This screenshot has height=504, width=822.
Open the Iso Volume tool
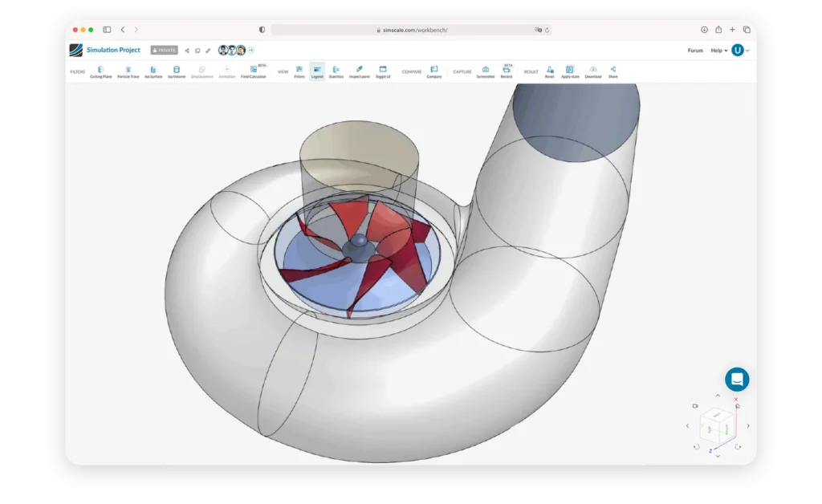point(177,71)
